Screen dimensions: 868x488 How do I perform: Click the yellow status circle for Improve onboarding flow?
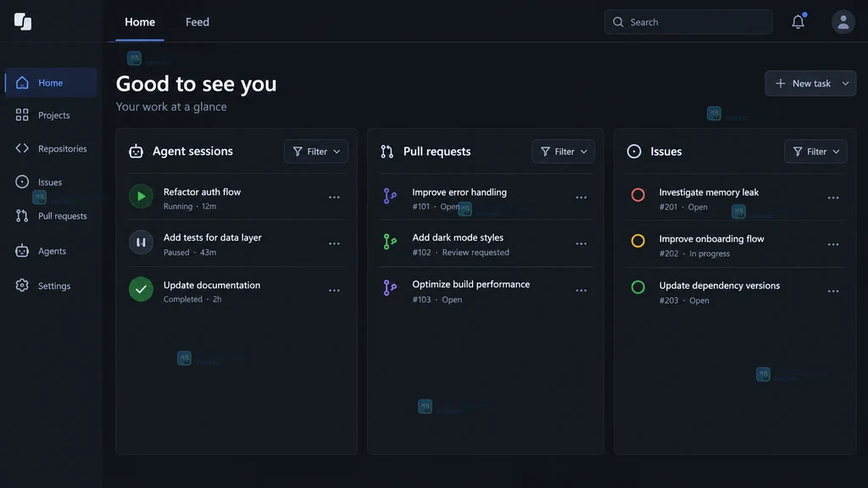637,241
